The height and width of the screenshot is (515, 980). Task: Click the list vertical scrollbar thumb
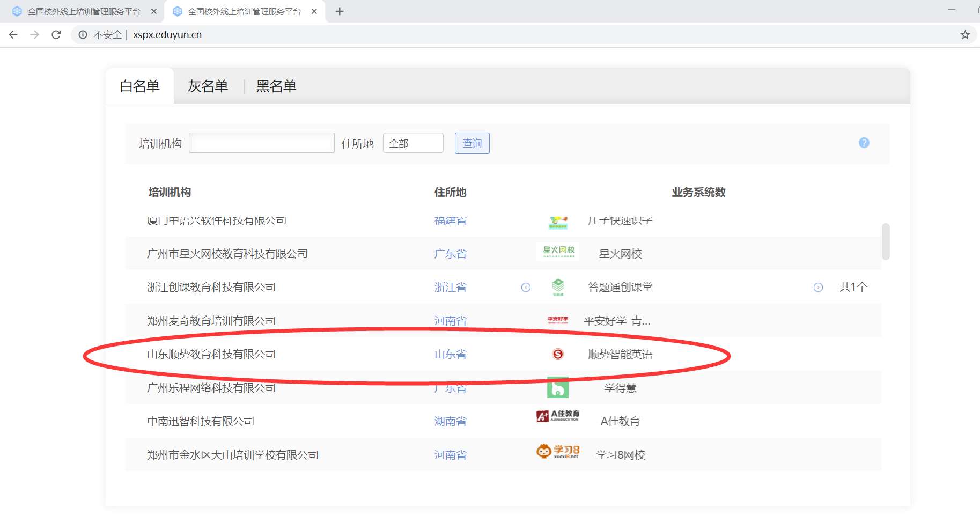click(886, 242)
